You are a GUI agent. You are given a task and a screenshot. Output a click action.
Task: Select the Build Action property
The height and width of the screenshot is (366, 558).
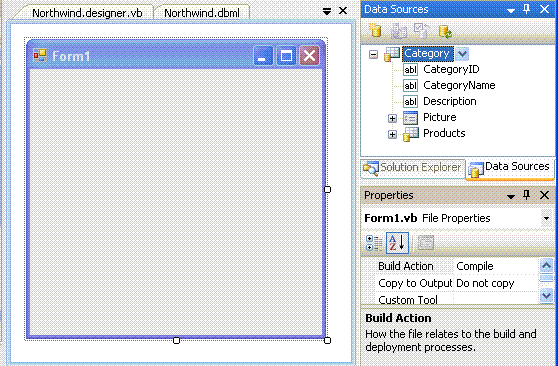click(407, 266)
